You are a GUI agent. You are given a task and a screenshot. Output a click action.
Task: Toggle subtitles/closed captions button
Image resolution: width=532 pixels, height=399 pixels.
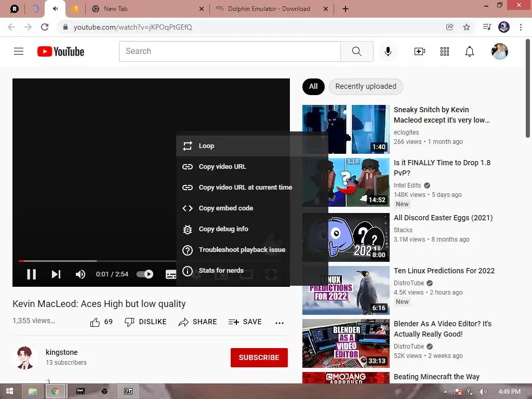(170, 274)
